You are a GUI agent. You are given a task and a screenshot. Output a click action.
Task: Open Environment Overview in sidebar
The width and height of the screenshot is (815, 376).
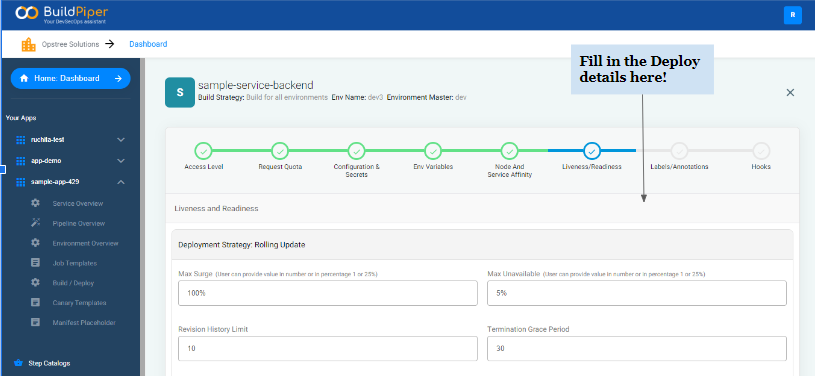[85, 243]
